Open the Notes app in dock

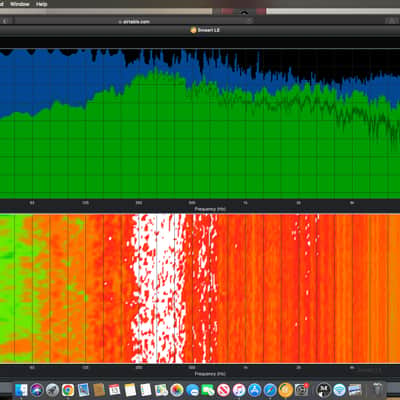click(x=130, y=389)
